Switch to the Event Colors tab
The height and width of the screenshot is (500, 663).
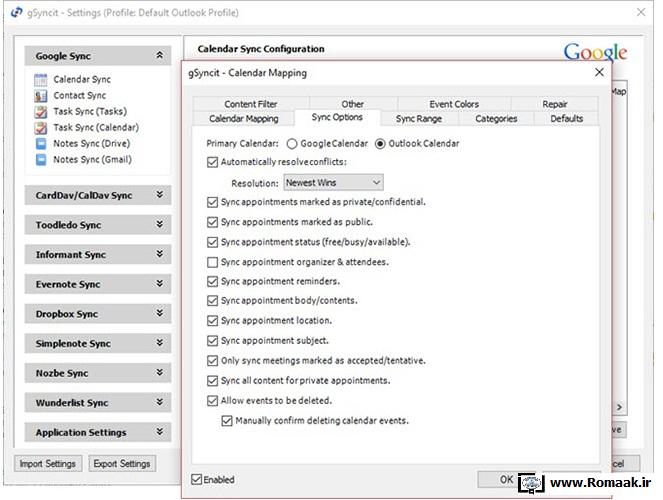454,104
